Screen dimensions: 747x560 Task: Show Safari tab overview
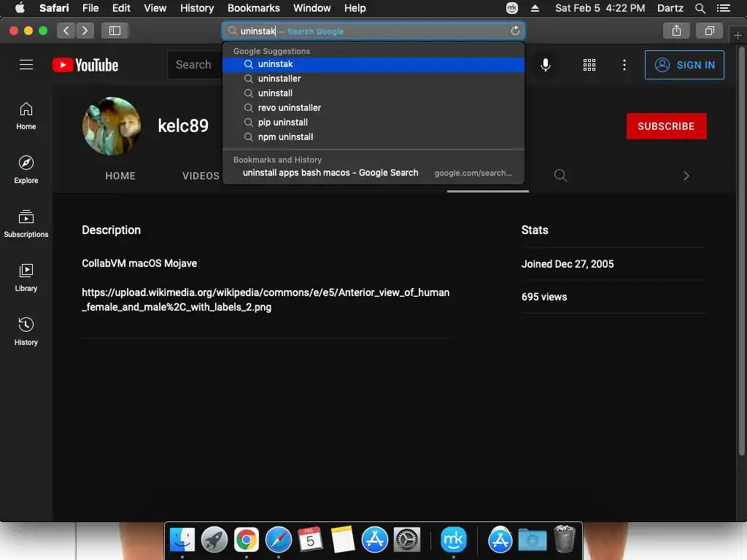[x=709, y=31]
